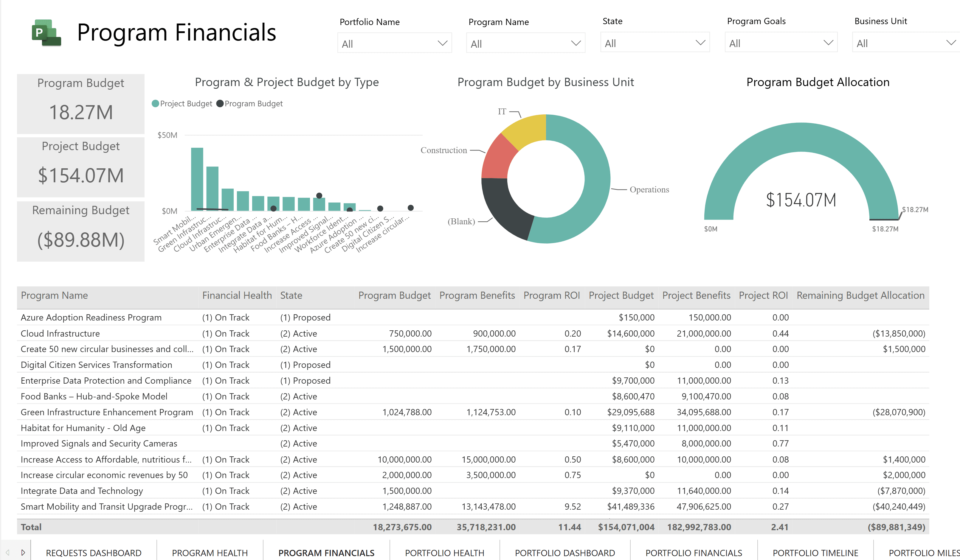Go to the Portfolio Health tab

coord(445,553)
